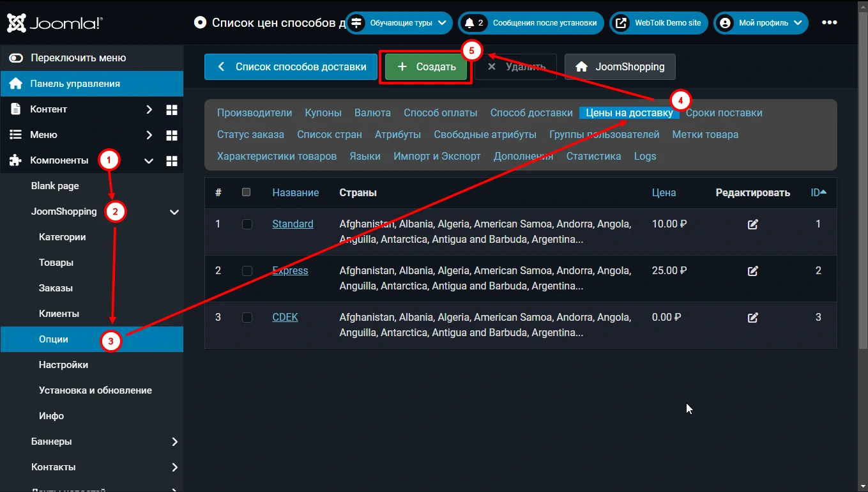Click edit icon for Express row
Viewport: 868px width, 492px height.
[x=753, y=271]
